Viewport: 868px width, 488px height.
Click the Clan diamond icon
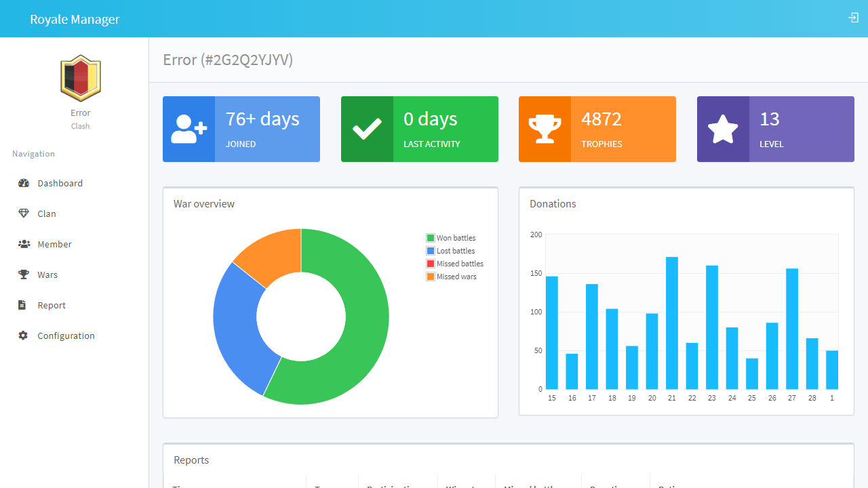point(24,213)
